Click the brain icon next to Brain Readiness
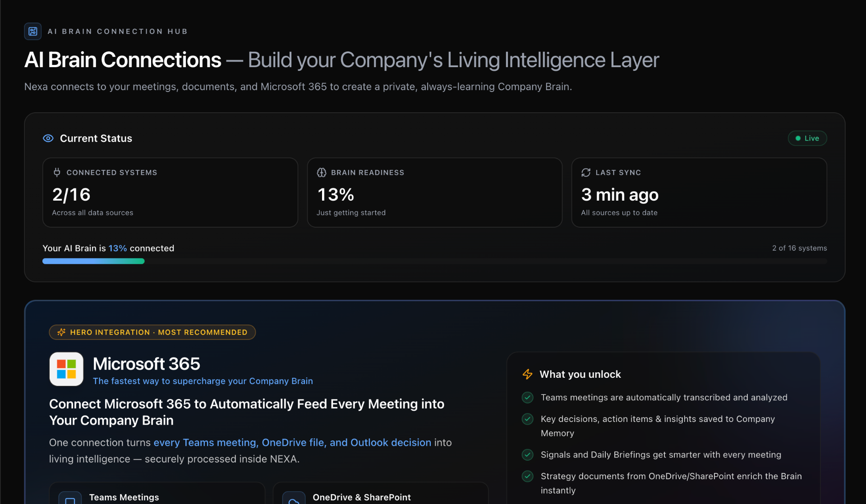Viewport: 866px width, 504px height. pos(322,173)
